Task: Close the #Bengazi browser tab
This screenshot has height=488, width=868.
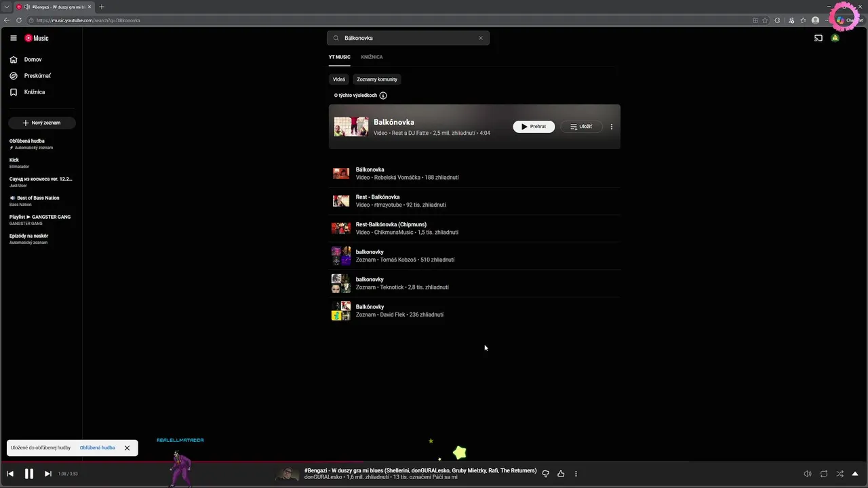Action: point(90,7)
